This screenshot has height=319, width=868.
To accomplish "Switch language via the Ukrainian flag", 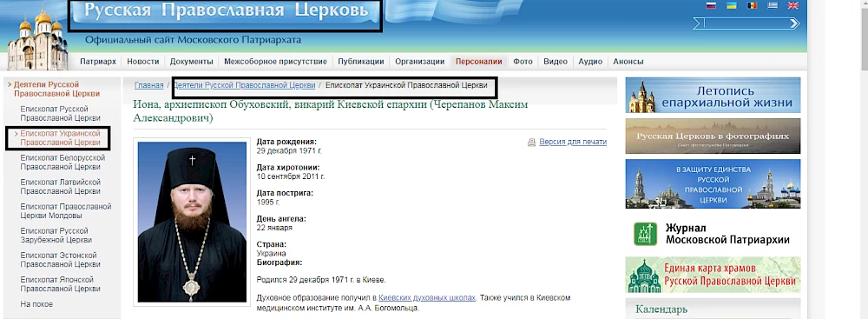I will [731, 5].
